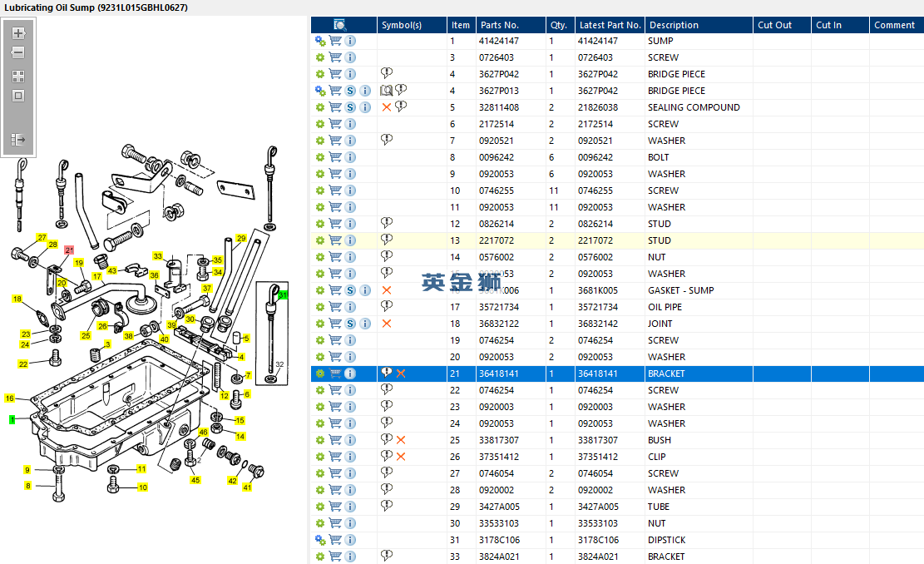Click note bubble symbol for OIL PIPE
This screenshot has height=564, width=924.
point(386,306)
